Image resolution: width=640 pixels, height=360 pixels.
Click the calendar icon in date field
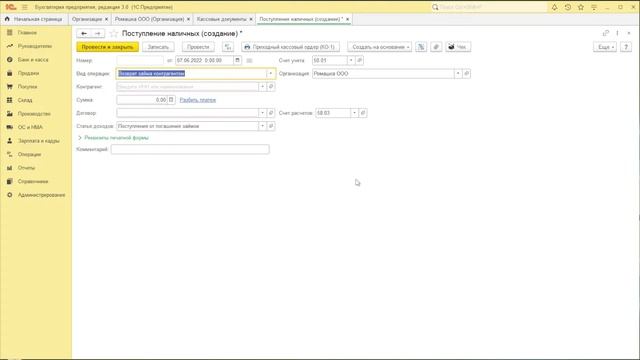click(x=237, y=60)
